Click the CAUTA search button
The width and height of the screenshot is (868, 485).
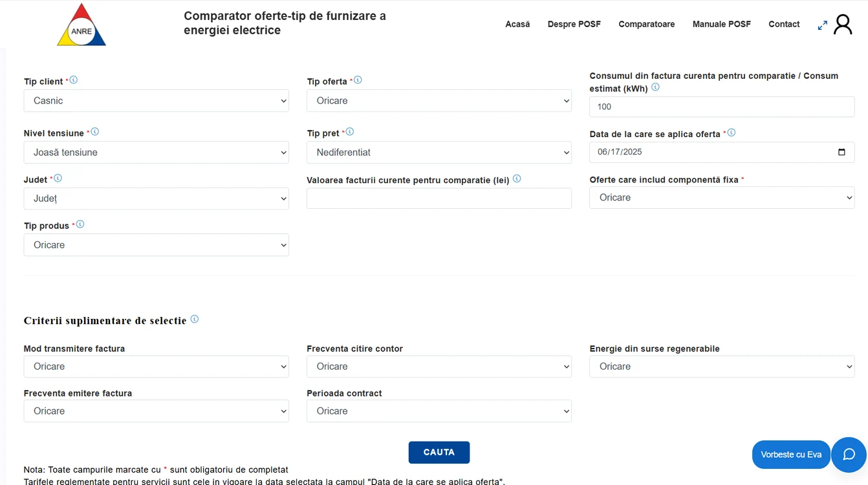point(439,453)
